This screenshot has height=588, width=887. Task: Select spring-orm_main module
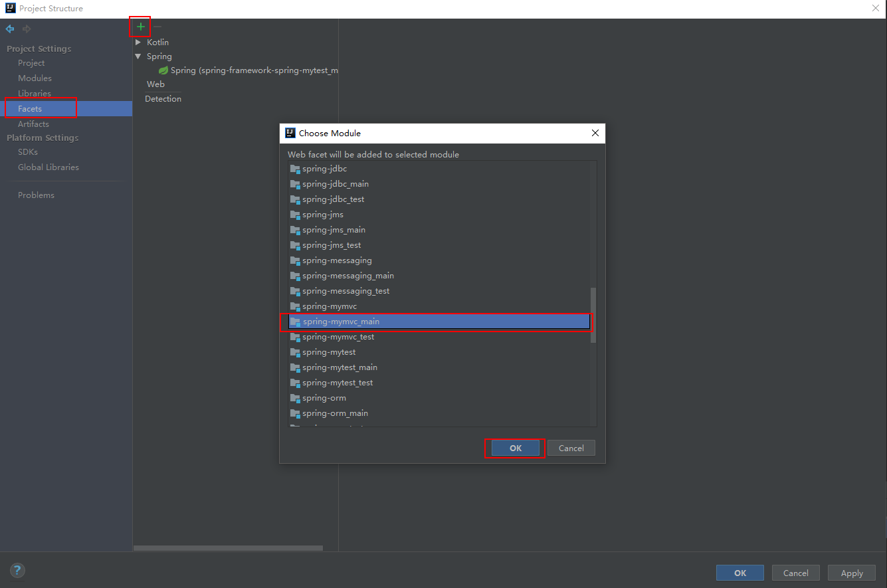tap(439, 413)
